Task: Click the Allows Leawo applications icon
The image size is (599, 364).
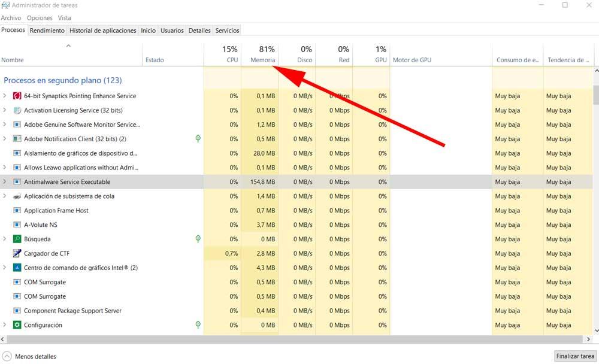Action: [x=17, y=168]
